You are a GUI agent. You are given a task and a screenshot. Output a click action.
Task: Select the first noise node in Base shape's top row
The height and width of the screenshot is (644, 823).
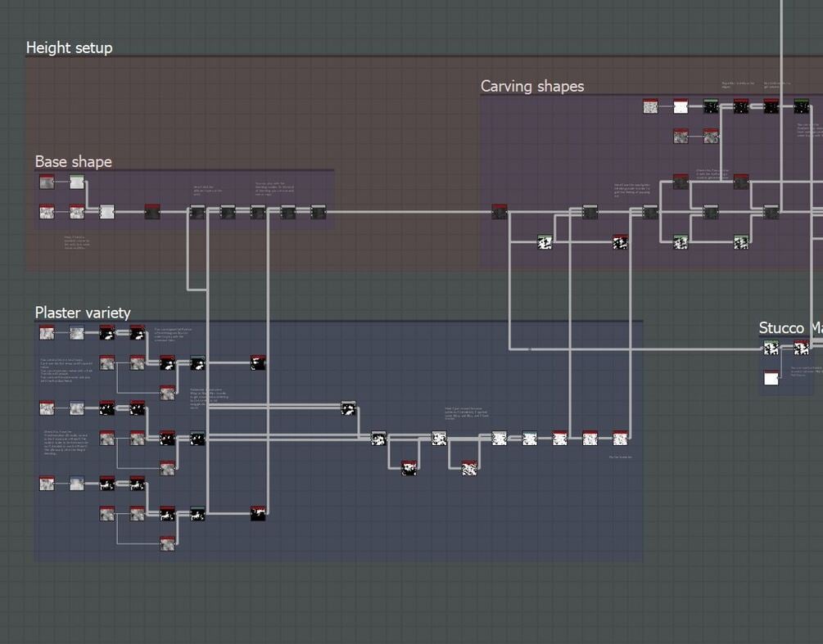click(47, 182)
